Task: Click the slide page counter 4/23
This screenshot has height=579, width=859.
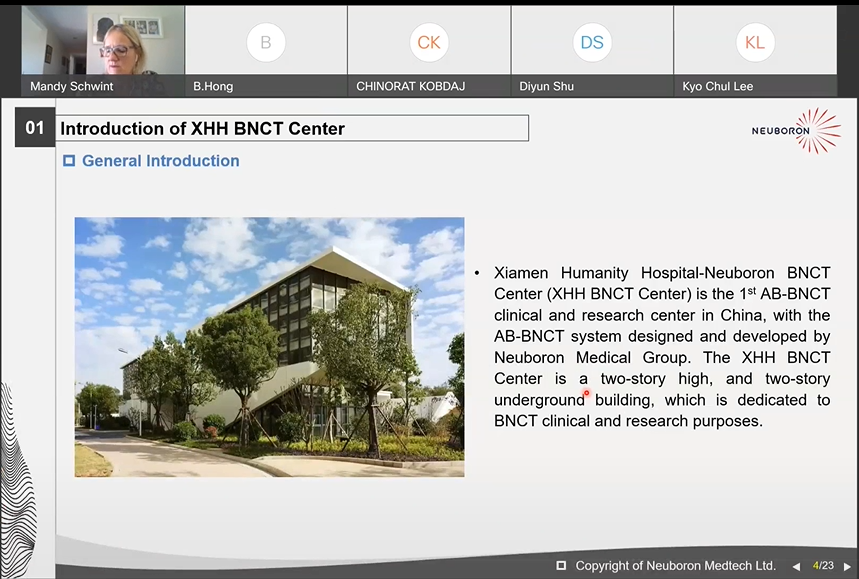Action: (x=823, y=566)
